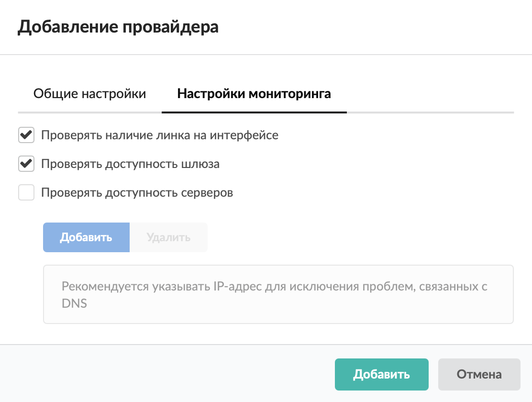Click blue "Добавить" button above server list

86,237
